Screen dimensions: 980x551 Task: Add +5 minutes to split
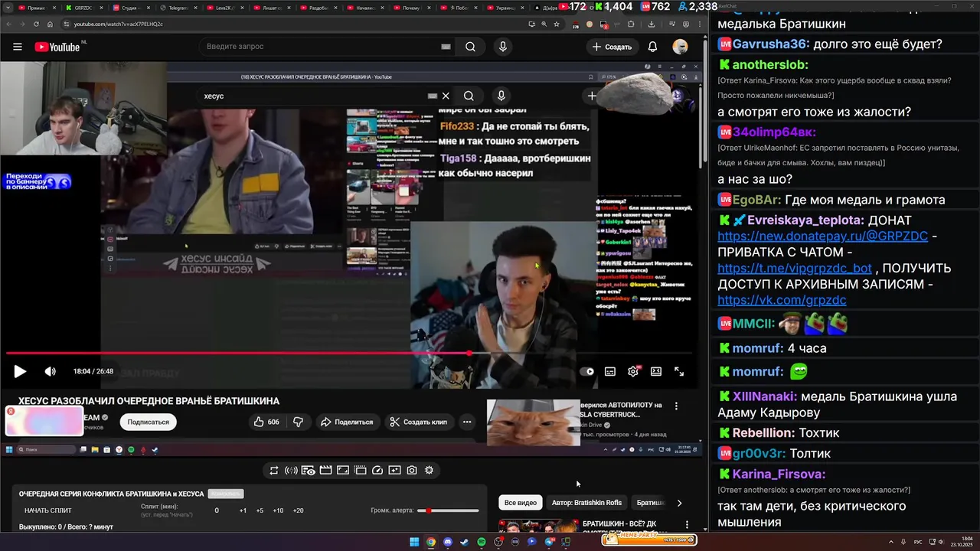(x=260, y=510)
